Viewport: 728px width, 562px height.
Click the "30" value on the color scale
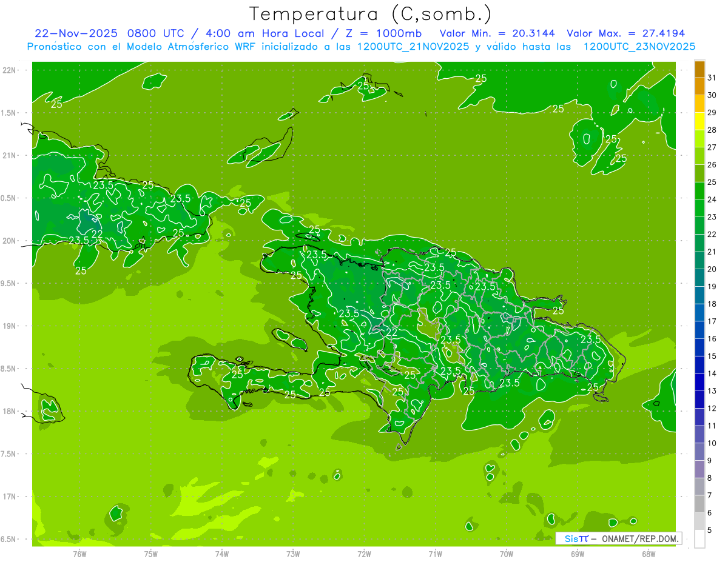[712, 95]
